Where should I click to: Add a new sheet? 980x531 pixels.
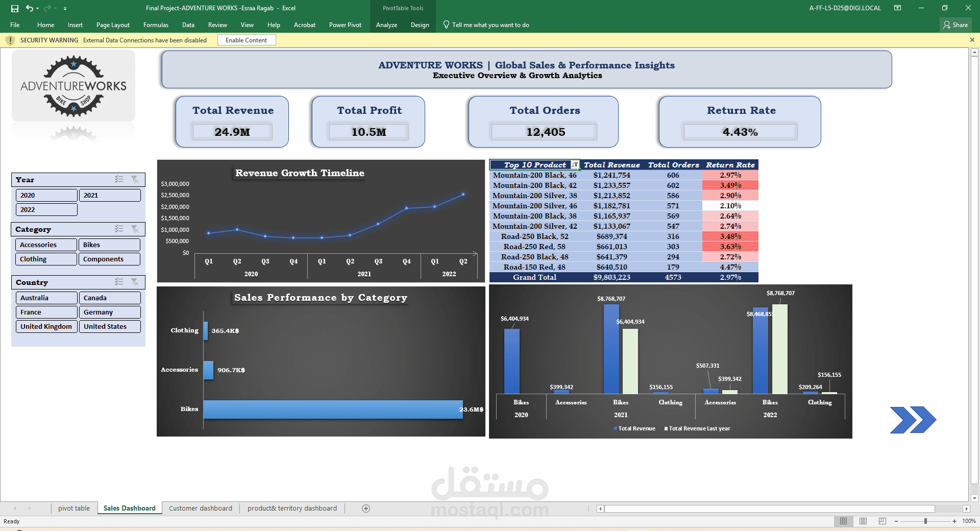point(365,508)
